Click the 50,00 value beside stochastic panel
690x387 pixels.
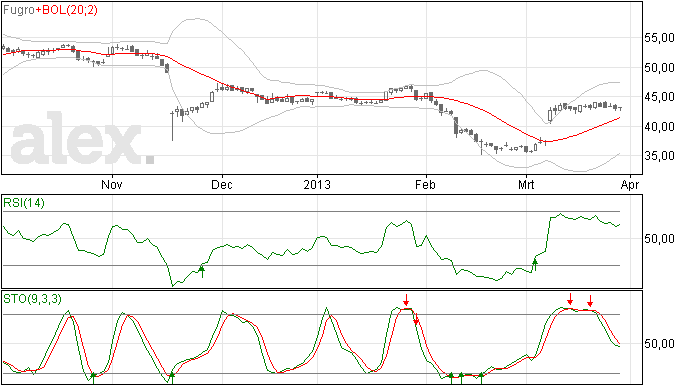pyautogui.click(x=659, y=344)
